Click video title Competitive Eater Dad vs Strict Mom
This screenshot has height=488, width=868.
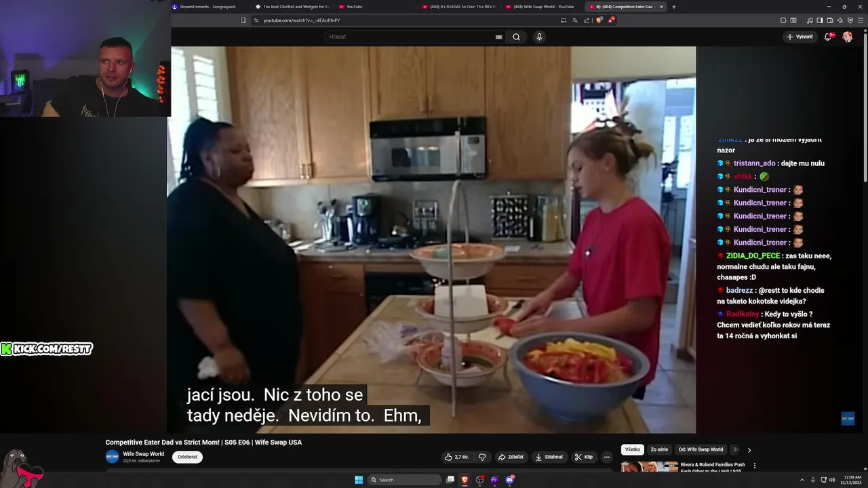203,442
